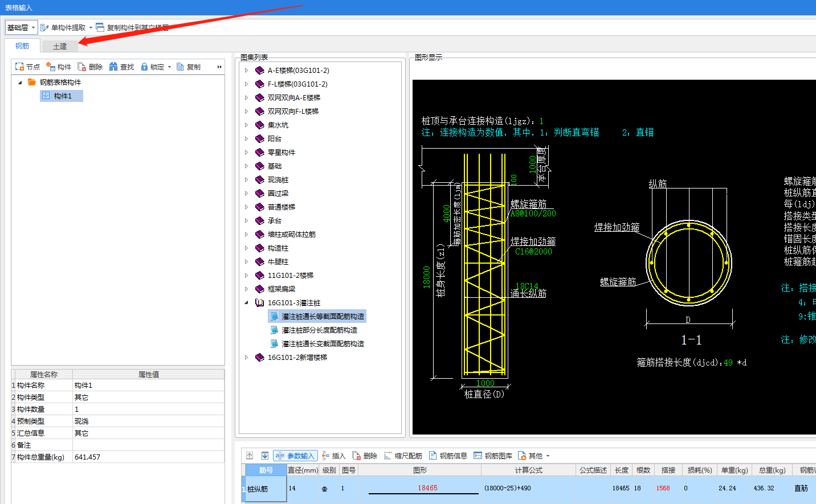The height and width of the screenshot is (504, 816).
Task: Click the 预制类型 value 现浇
Action: 148,421
